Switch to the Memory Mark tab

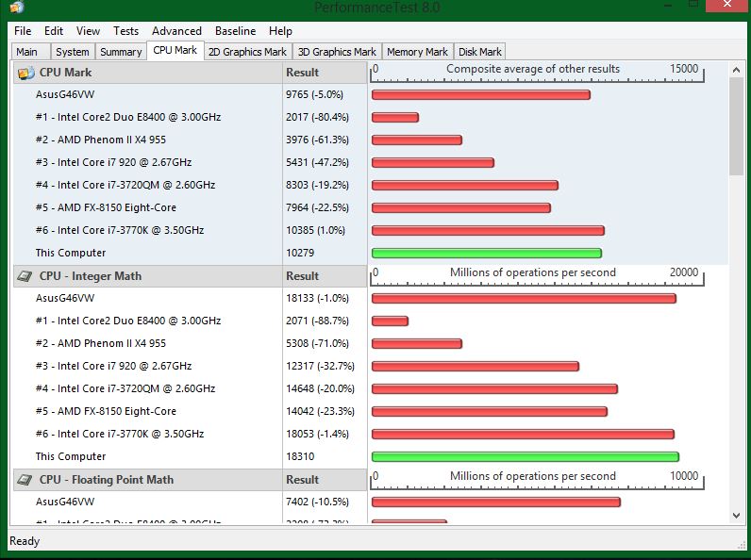point(417,52)
